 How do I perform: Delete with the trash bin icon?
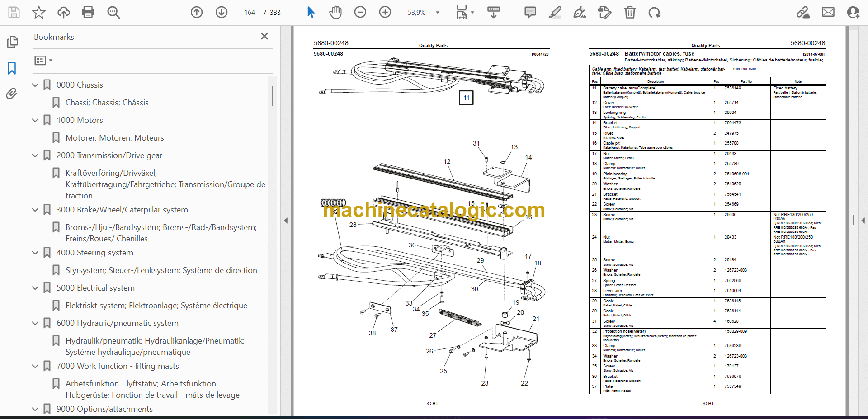(630, 12)
